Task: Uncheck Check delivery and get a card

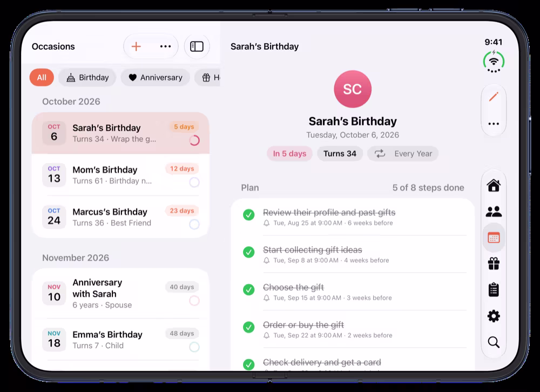Action: pos(248,364)
